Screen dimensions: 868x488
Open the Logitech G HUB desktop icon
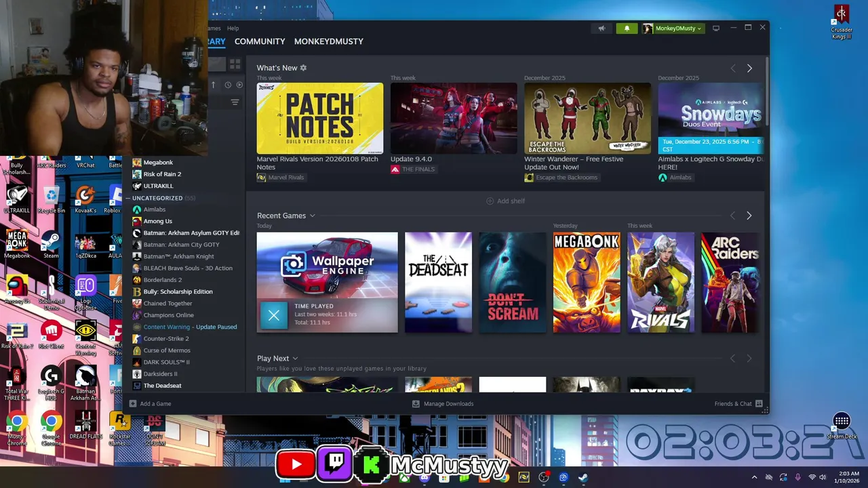(x=51, y=384)
